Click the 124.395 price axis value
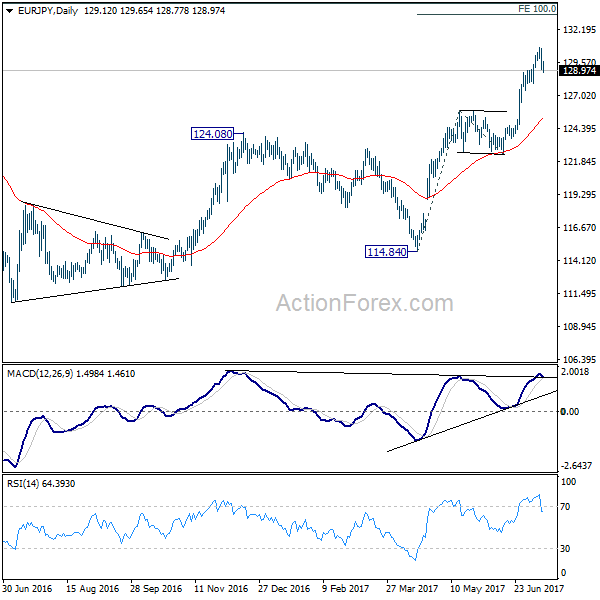The width and height of the screenshot is (600, 600). pyautogui.click(x=579, y=129)
